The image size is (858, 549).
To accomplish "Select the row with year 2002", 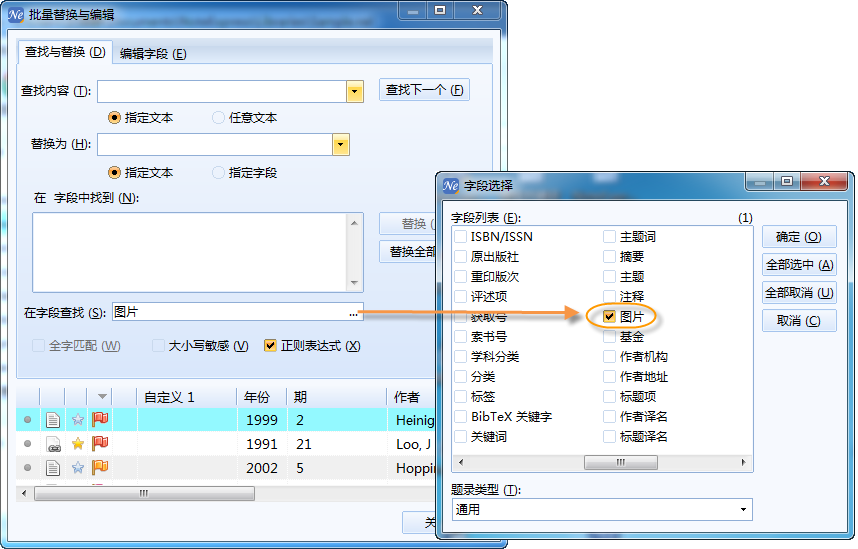I will (225, 468).
